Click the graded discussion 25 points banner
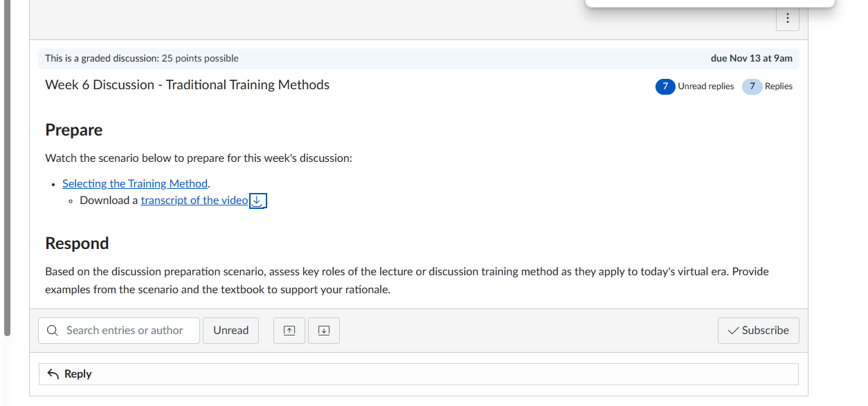 [419, 58]
